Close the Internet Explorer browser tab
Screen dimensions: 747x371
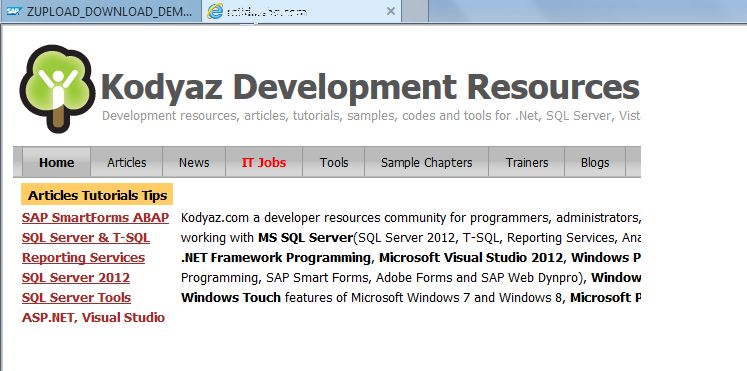(391, 11)
